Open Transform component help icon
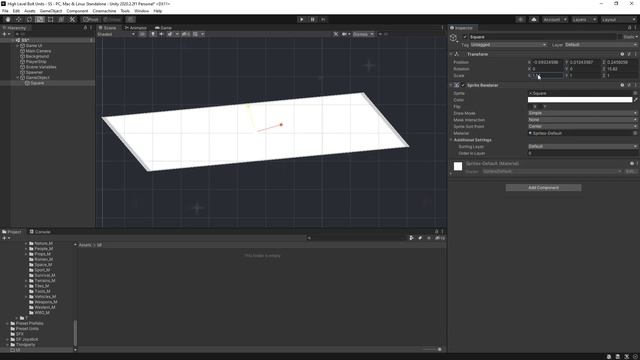 (x=622, y=54)
